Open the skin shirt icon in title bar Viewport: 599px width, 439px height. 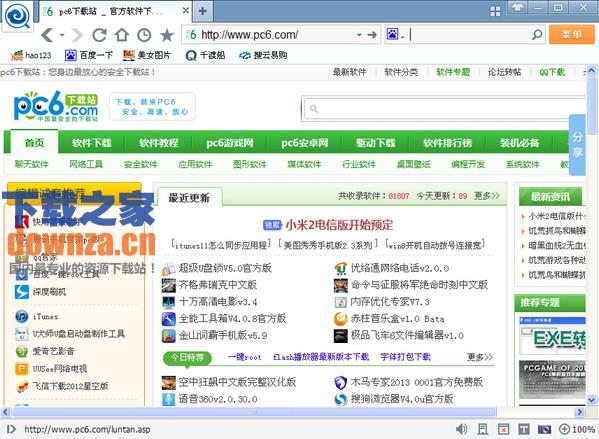[x=518, y=7]
